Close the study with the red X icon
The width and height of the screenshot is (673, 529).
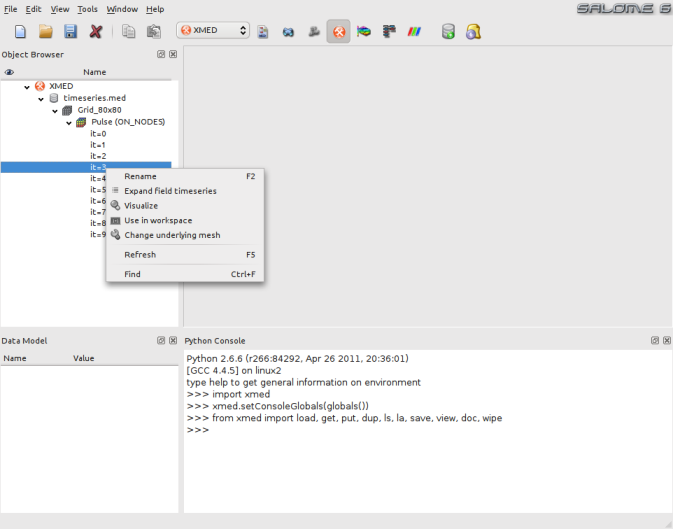(x=96, y=31)
